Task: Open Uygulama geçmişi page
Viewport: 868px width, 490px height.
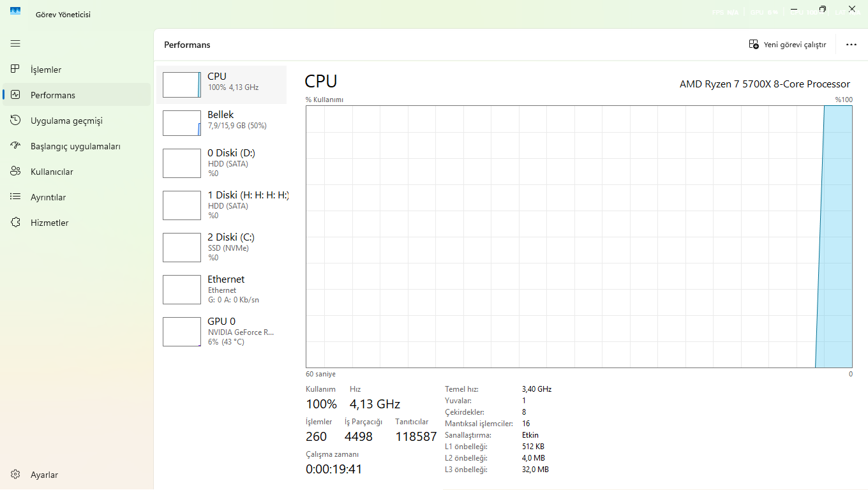Action: (x=77, y=121)
